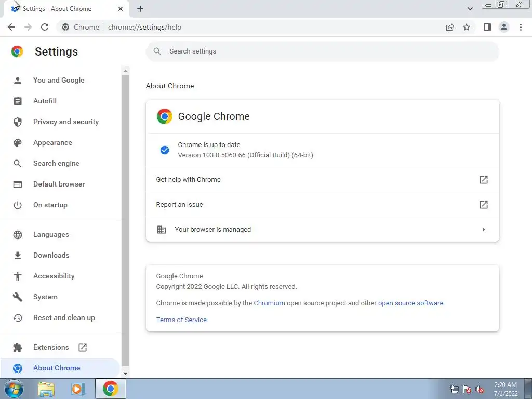Screen dimensions: 532x399
Task: Open Default browser settings
Action: [x=59, y=184]
